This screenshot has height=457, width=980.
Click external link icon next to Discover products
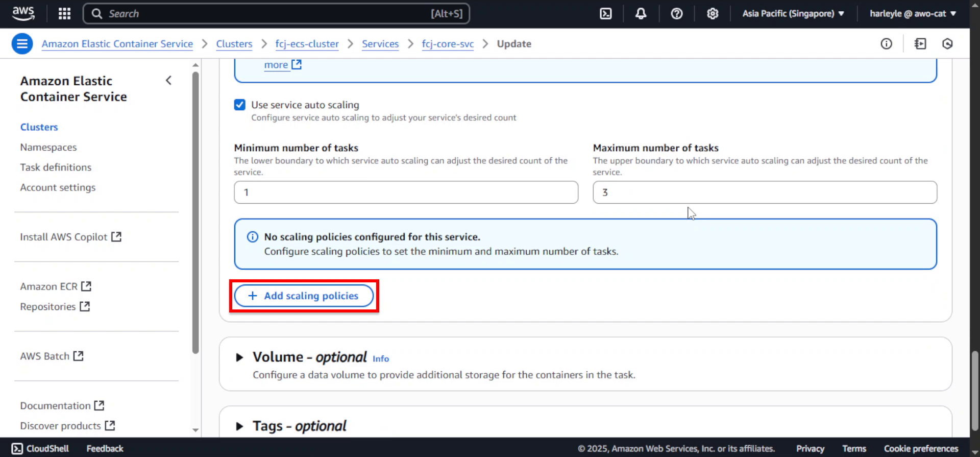pyautogui.click(x=110, y=425)
